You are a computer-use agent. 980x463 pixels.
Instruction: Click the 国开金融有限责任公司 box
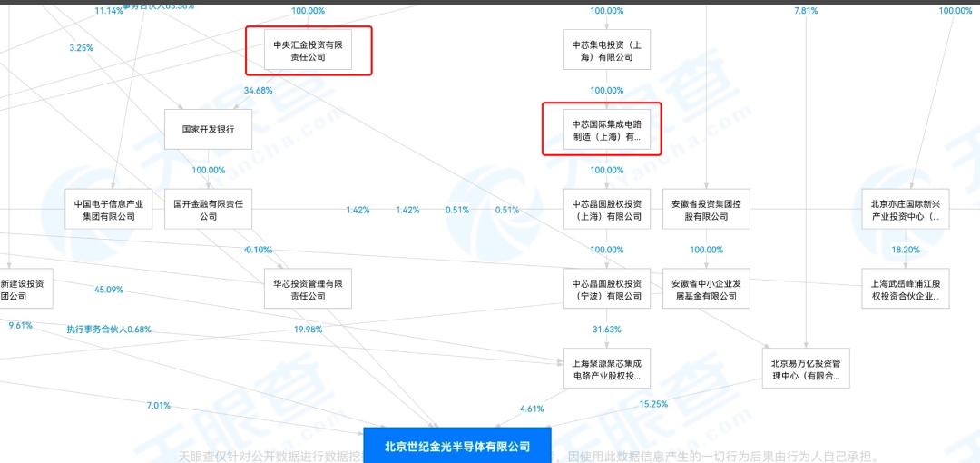coord(208,209)
